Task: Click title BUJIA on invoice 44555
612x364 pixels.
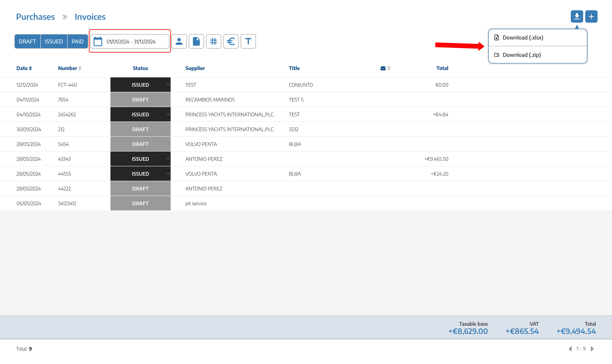Action: tap(295, 174)
